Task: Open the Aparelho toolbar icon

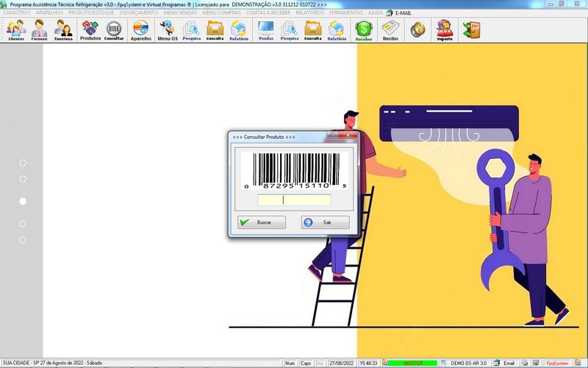Action: (141, 30)
